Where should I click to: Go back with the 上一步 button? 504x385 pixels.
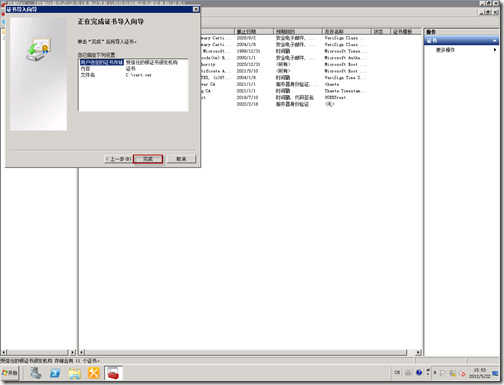click(118, 159)
